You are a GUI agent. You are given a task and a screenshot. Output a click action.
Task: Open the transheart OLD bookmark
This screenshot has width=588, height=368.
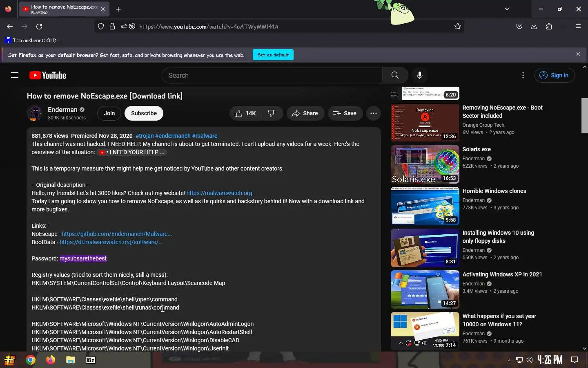(x=33, y=40)
